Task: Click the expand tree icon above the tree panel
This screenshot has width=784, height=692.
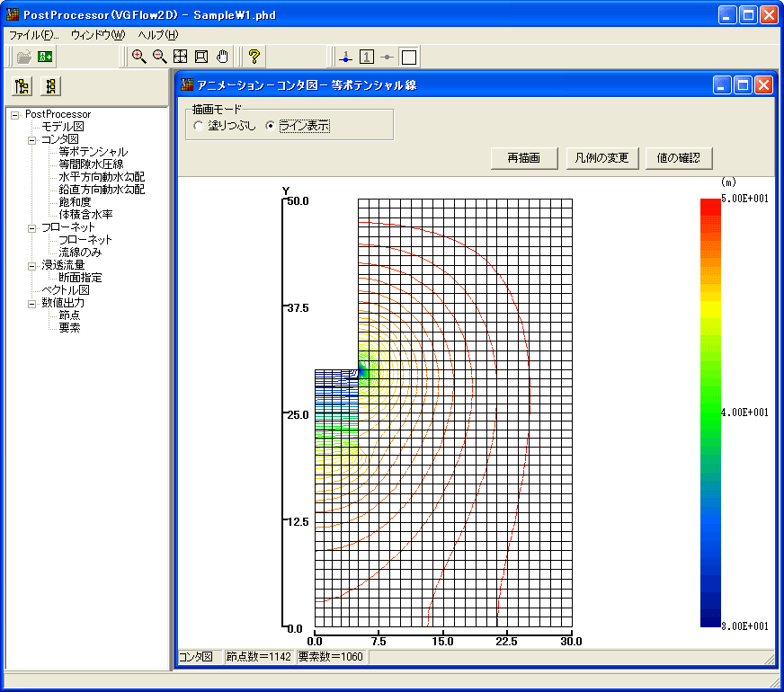Action: (23, 86)
